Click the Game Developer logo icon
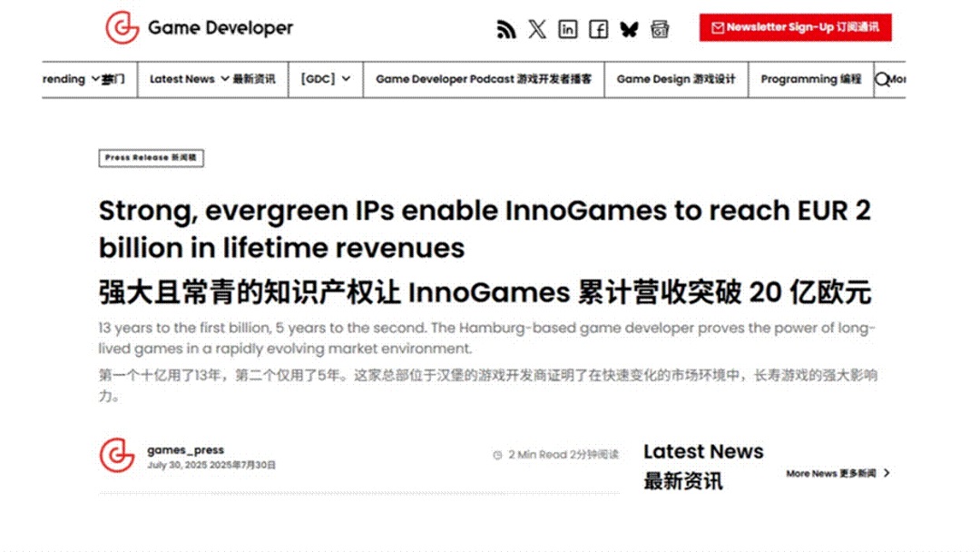Viewport: 980px width, 552px height. coord(122,27)
